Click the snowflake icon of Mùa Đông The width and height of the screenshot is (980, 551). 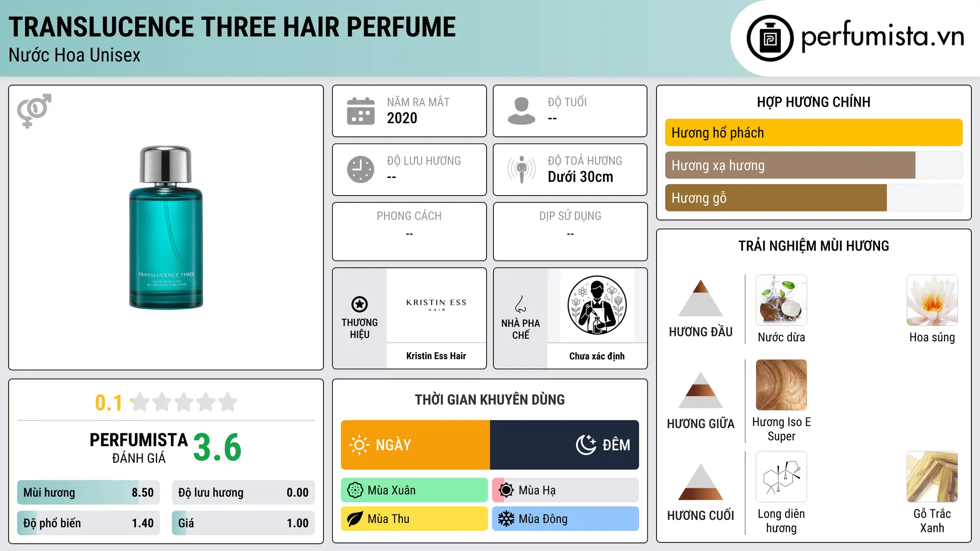pos(506,519)
